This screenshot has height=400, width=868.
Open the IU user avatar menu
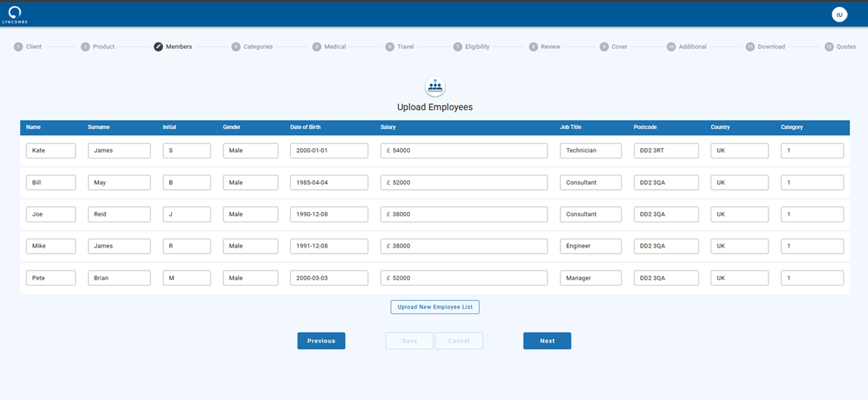(839, 15)
